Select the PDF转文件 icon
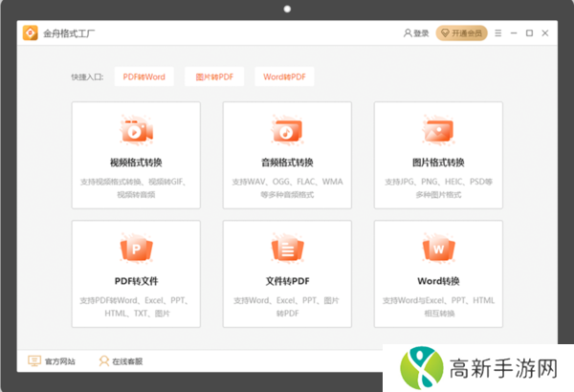This screenshot has height=392, width=574. coord(136,250)
